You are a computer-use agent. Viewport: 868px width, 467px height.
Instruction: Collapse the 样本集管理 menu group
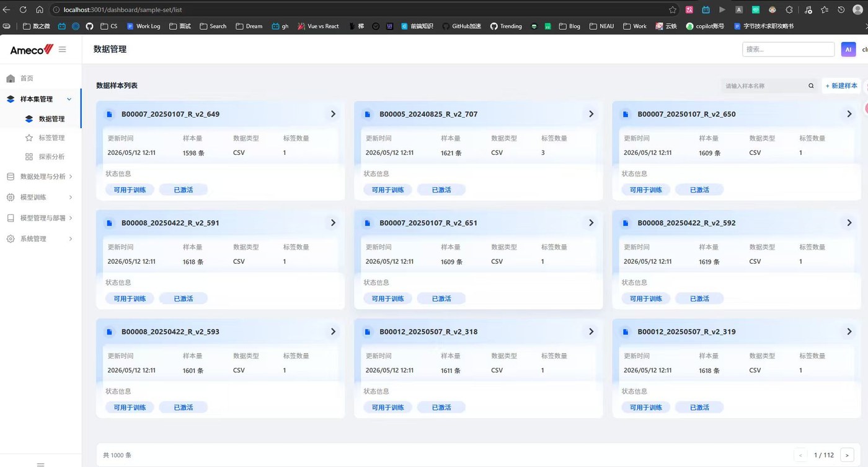40,99
